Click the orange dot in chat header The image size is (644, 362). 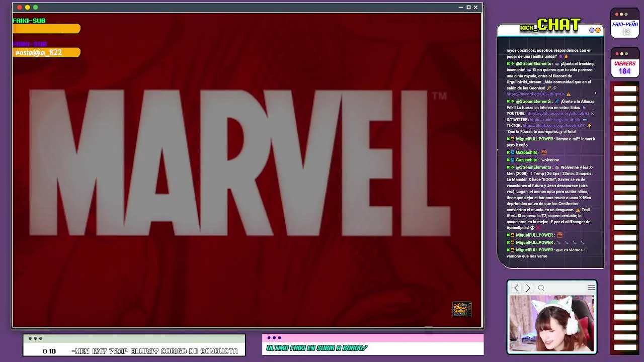pyautogui.click(x=598, y=30)
